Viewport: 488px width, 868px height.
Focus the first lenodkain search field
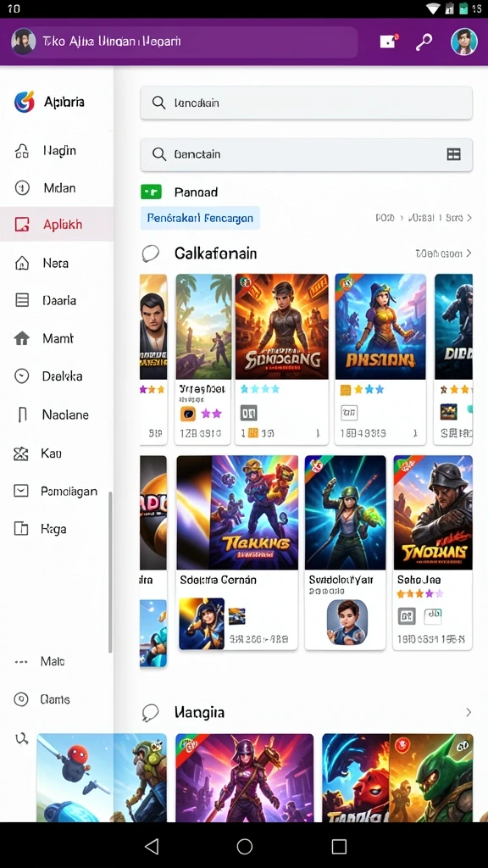click(306, 103)
